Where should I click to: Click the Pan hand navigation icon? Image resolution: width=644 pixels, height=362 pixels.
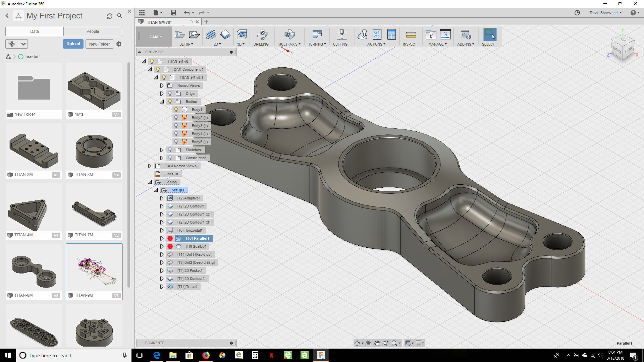(x=377, y=343)
